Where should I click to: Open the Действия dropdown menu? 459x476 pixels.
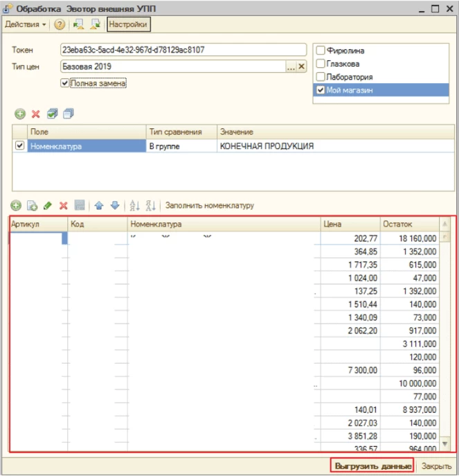26,24
